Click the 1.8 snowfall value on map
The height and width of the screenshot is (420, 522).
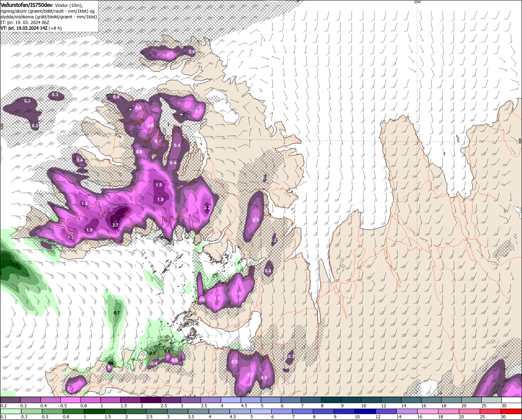tap(84, 203)
